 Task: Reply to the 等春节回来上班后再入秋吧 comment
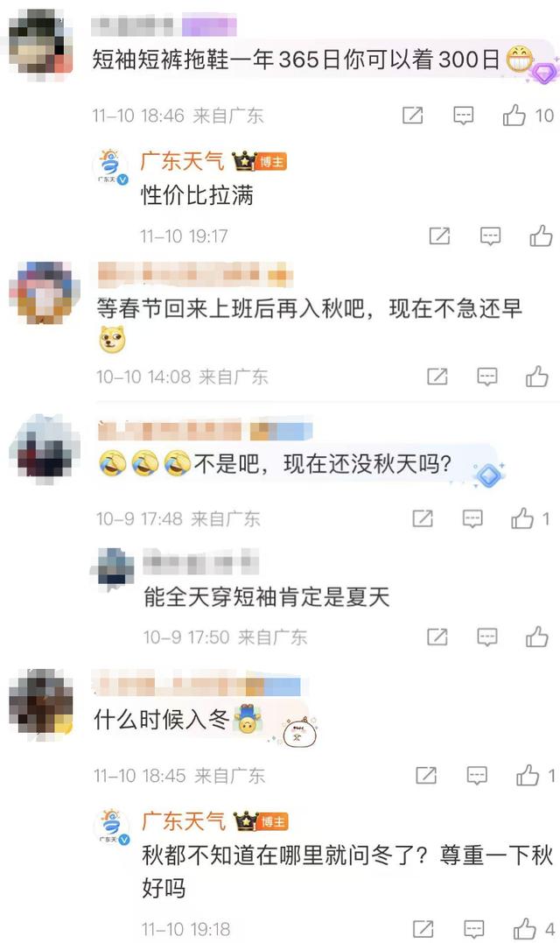(486, 376)
